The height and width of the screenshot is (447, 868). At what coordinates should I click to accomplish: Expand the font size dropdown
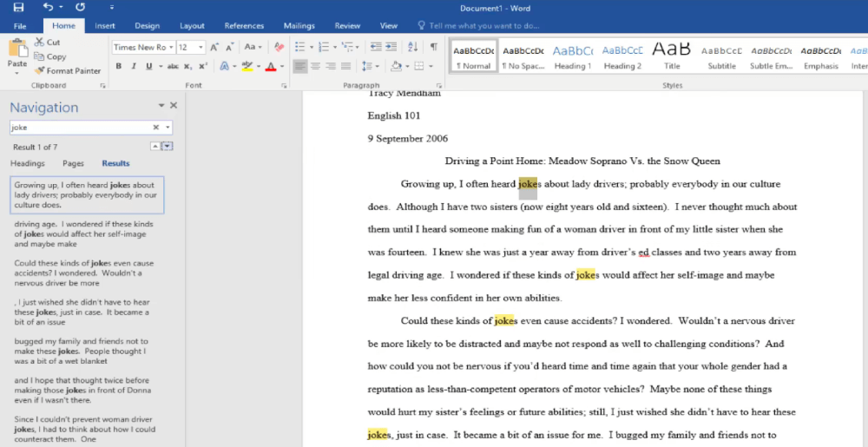[201, 47]
